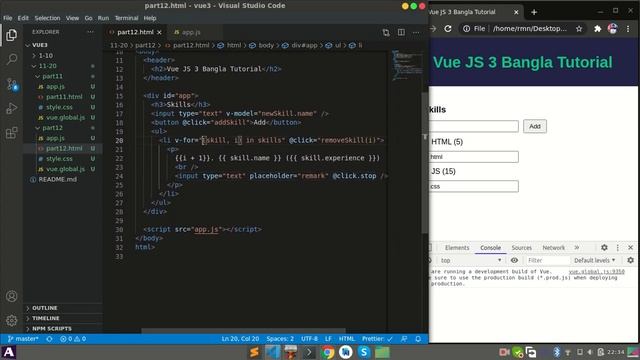The height and width of the screenshot is (360, 640).
Task: Open Chrome extensions puzzle icon
Action: (598, 29)
